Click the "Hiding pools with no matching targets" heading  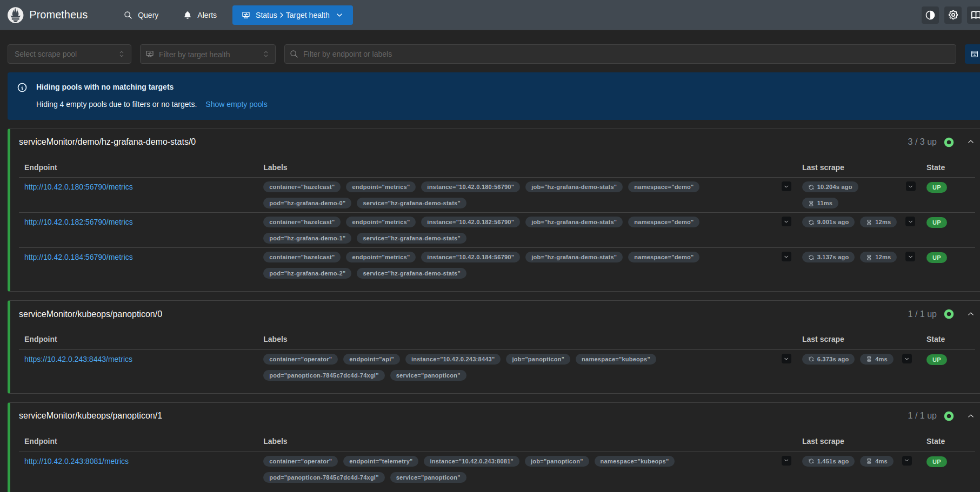pos(105,87)
